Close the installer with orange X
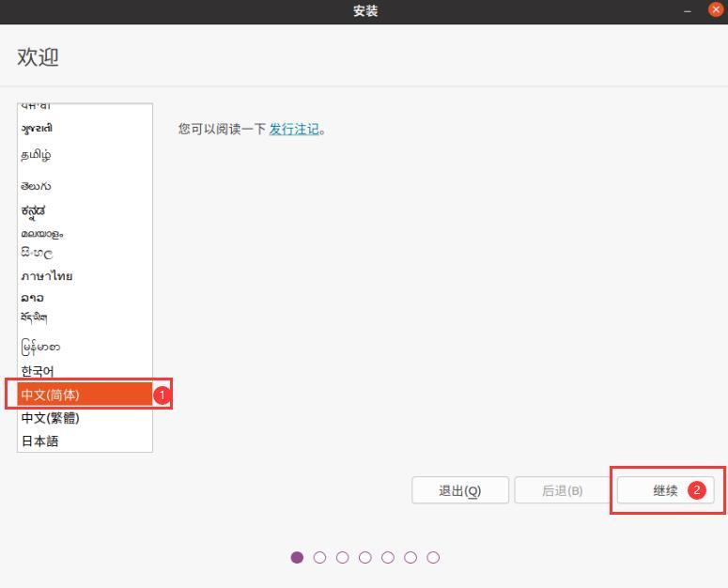The width and height of the screenshot is (728, 588). pos(716,9)
